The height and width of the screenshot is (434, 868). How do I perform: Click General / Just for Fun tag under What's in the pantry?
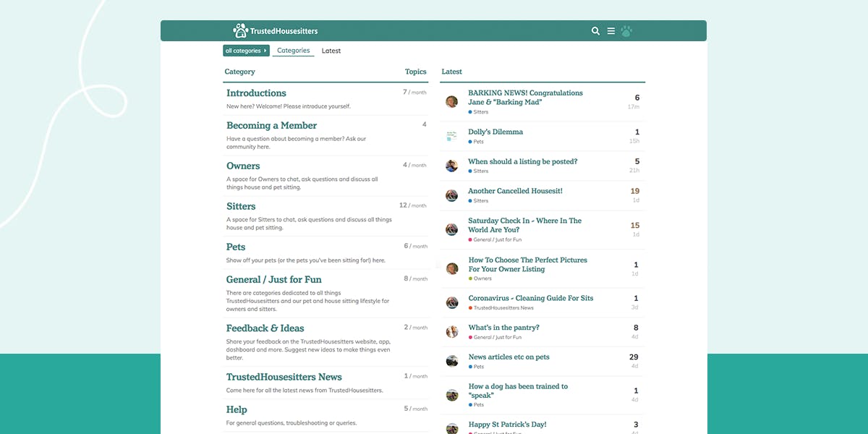point(495,337)
